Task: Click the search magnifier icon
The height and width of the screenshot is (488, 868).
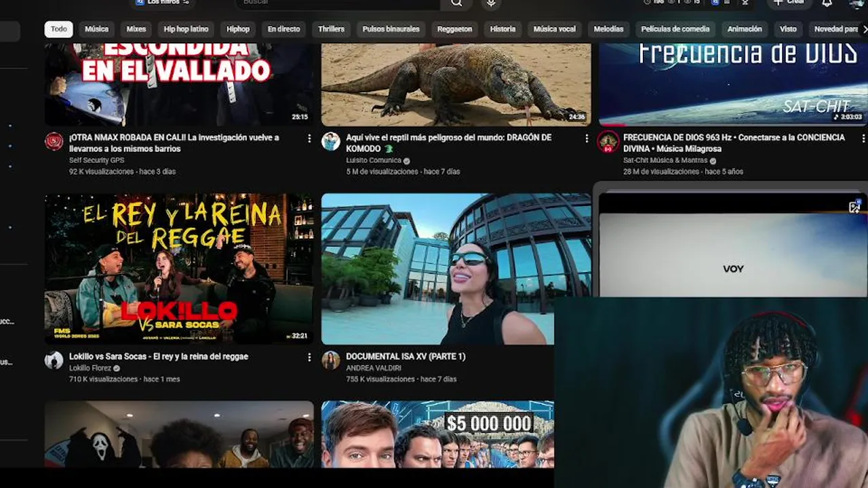Action: click(456, 3)
